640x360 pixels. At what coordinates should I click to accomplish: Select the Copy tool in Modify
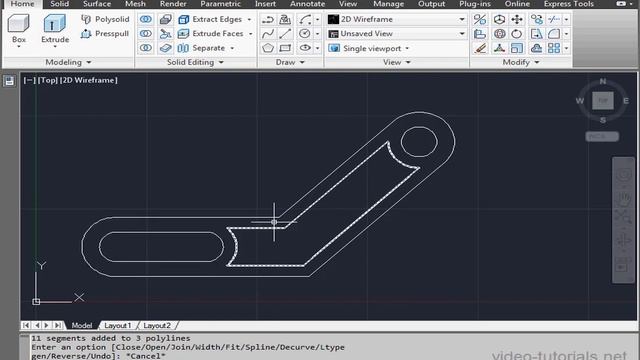pyautogui.click(x=536, y=19)
